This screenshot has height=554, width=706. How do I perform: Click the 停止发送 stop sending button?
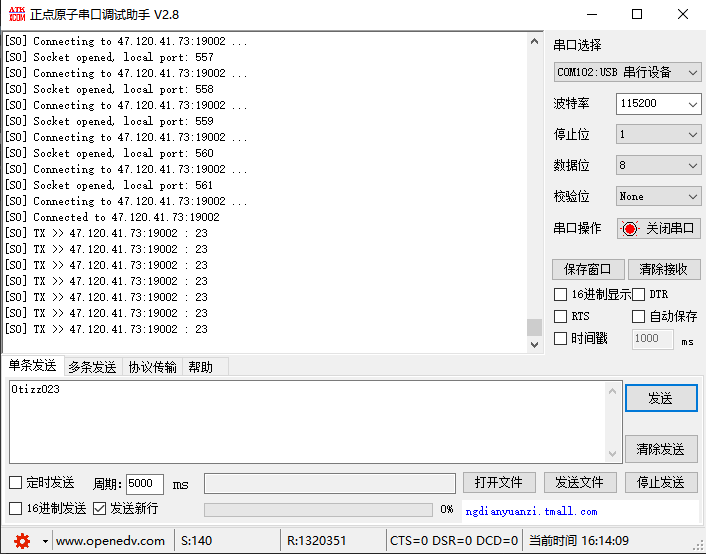coord(661,483)
